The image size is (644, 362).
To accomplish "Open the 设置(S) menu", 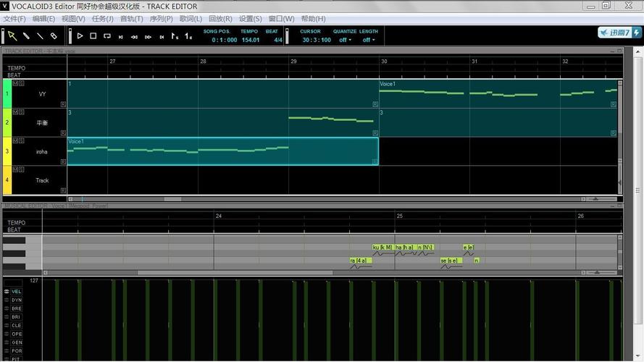I will point(250,19).
